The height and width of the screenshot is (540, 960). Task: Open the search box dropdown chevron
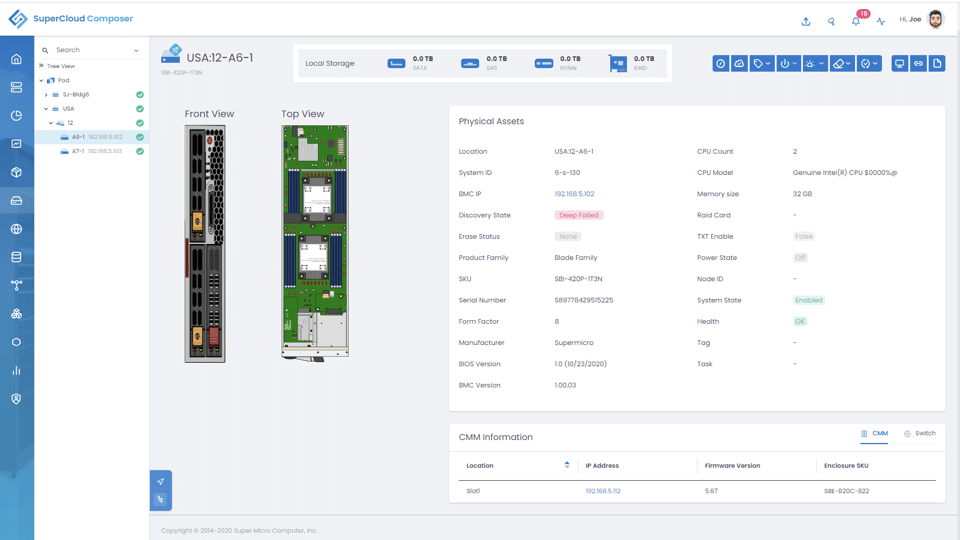[x=136, y=51]
